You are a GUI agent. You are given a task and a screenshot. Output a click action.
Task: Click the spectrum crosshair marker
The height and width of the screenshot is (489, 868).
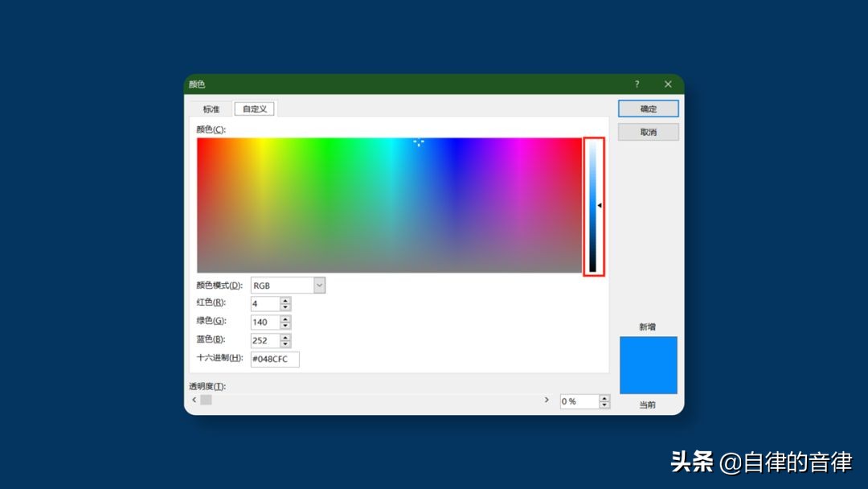(419, 142)
